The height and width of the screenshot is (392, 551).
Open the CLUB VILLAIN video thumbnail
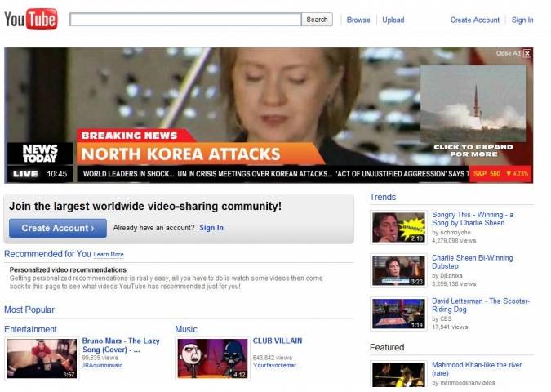pos(212,359)
